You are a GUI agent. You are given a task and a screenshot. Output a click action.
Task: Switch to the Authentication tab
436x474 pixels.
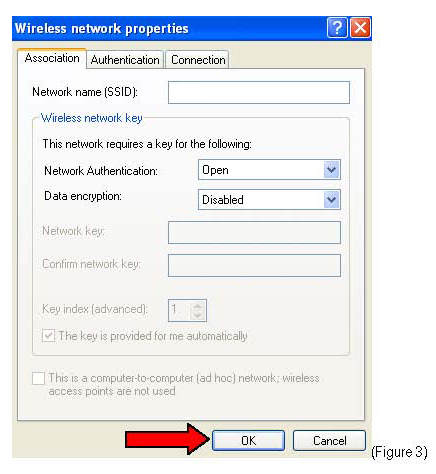125,60
